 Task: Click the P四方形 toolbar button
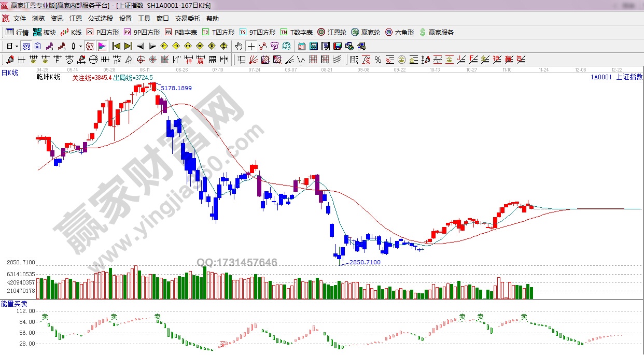pos(103,32)
